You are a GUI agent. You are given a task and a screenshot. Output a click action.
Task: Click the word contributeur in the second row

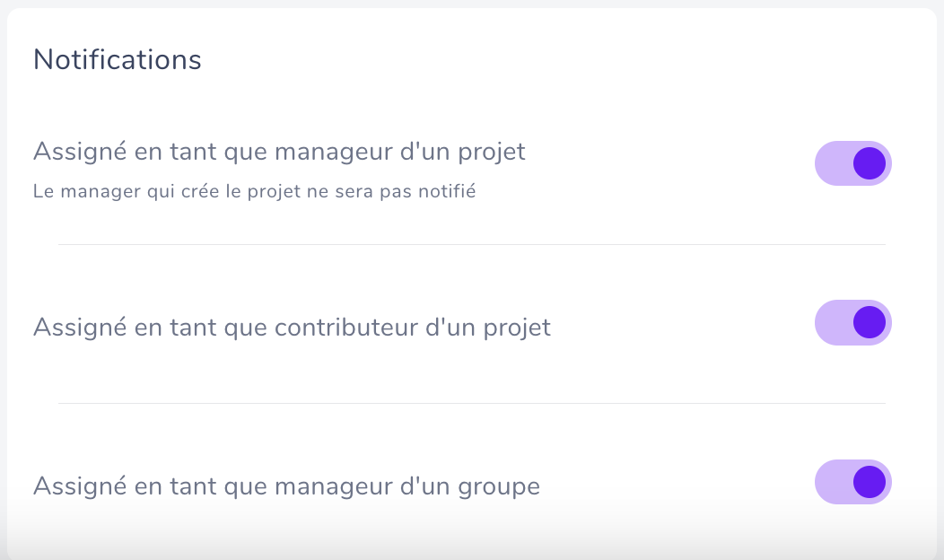pos(346,328)
